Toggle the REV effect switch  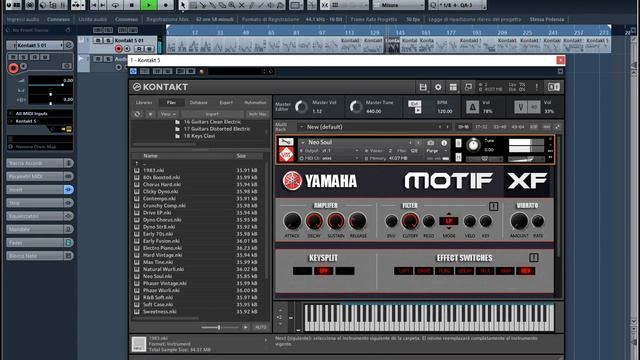click(525, 271)
